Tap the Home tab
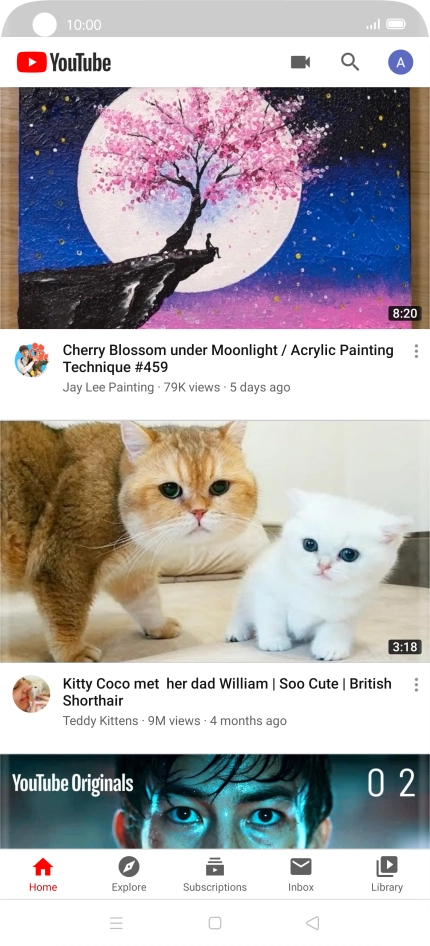This screenshot has width=430, height=946. click(x=43, y=874)
